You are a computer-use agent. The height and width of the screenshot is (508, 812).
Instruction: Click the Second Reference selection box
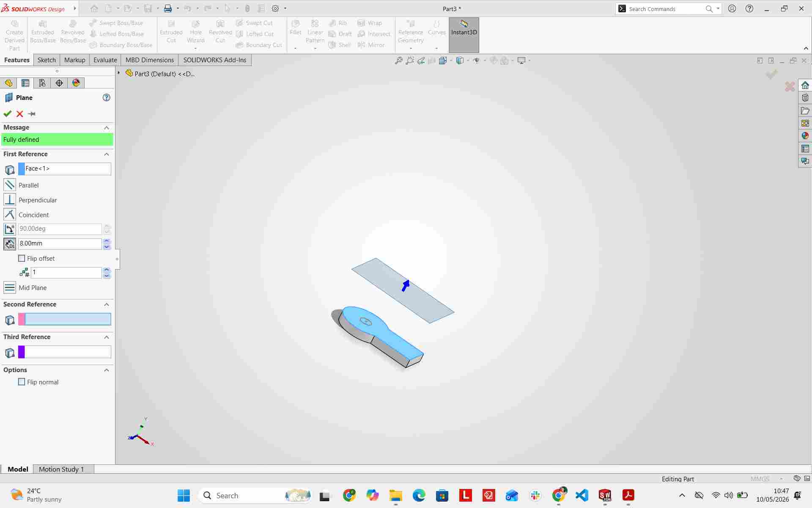click(65, 319)
